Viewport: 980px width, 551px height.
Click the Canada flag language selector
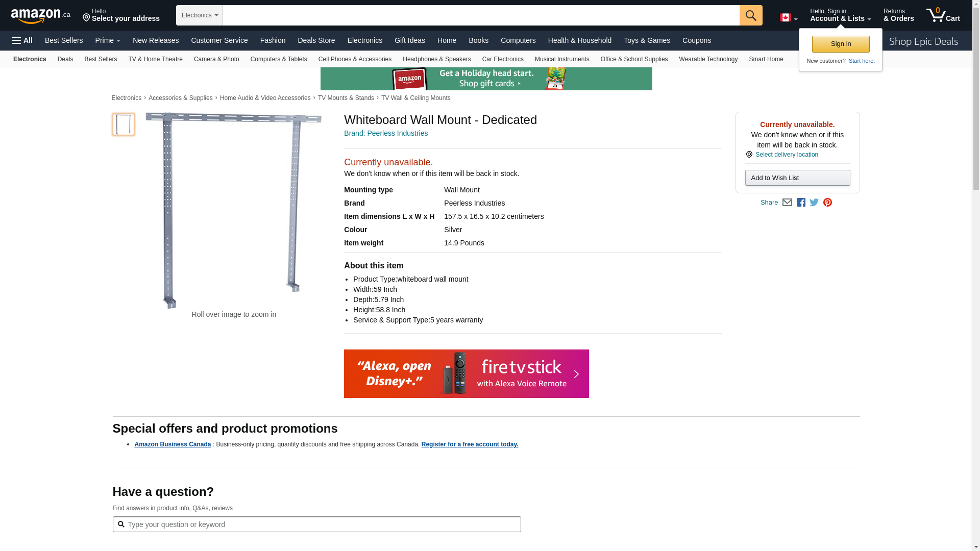tap(788, 18)
